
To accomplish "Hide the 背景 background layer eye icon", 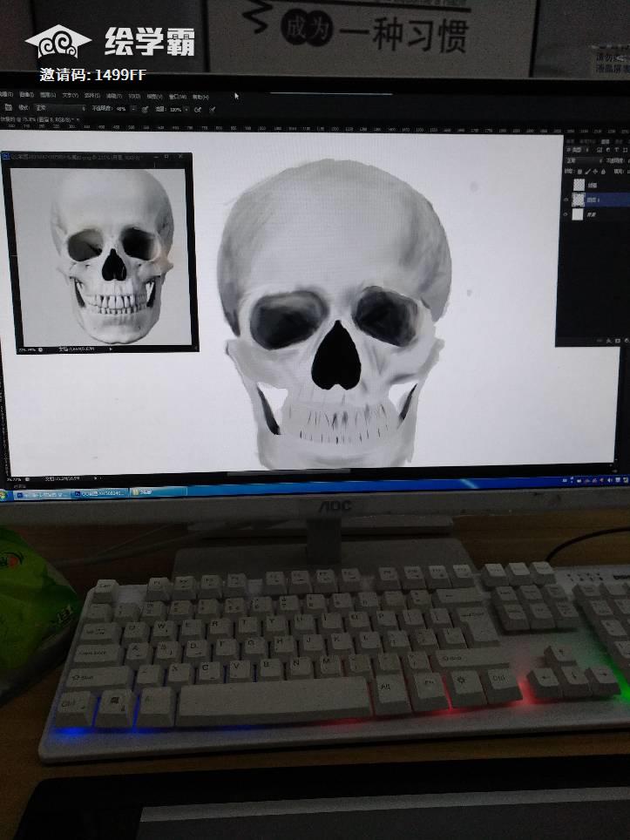I will tap(566, 214).
